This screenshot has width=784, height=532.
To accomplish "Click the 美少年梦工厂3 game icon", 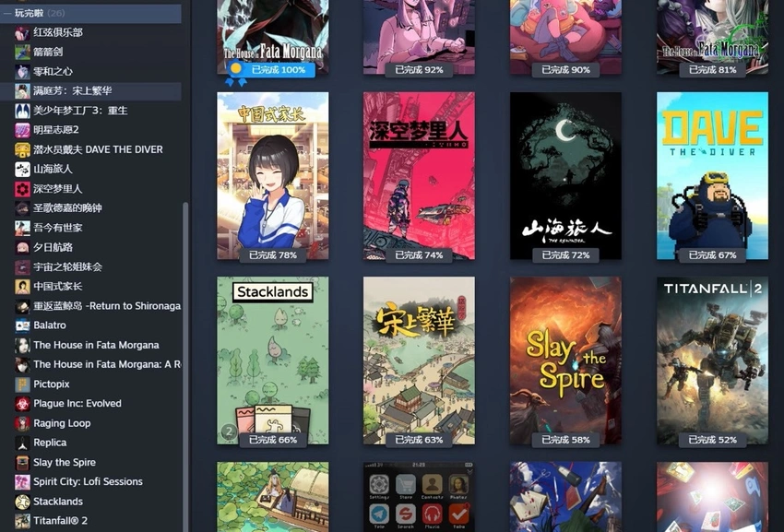I will [22, 111].
